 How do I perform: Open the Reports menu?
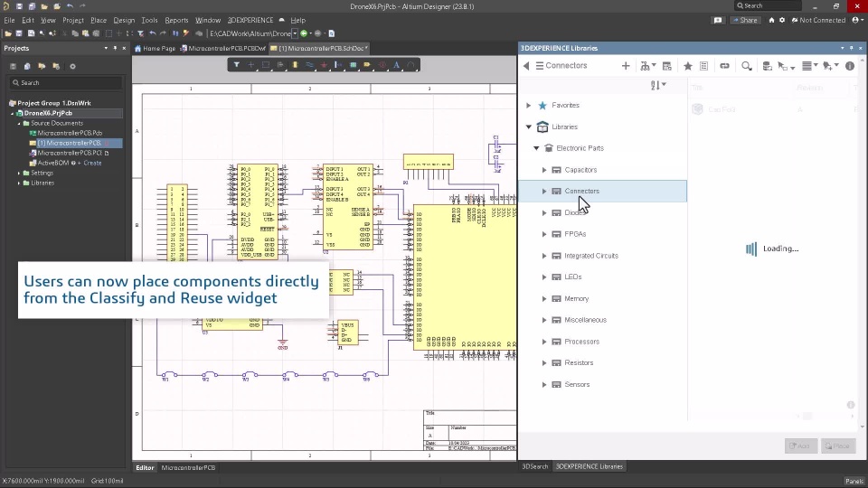[x=176, y=20]
